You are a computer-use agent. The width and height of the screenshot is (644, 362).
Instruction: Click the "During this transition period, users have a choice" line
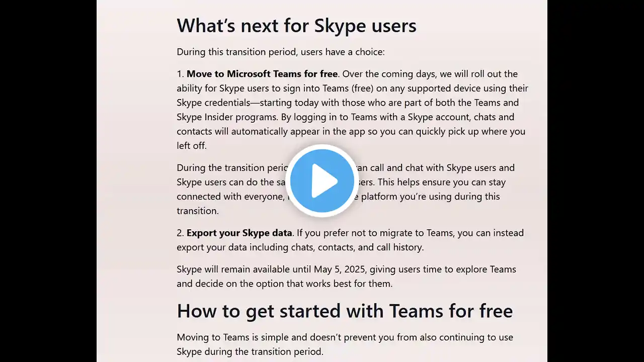pyautogui.click(x=281, y=52)
